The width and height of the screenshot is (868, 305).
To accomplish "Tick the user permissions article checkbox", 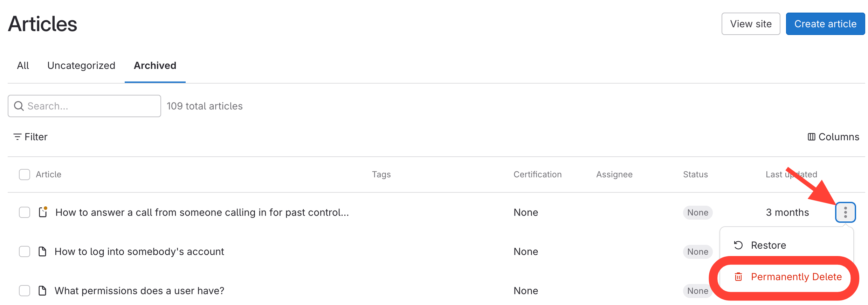I will [x=25, y=291].
